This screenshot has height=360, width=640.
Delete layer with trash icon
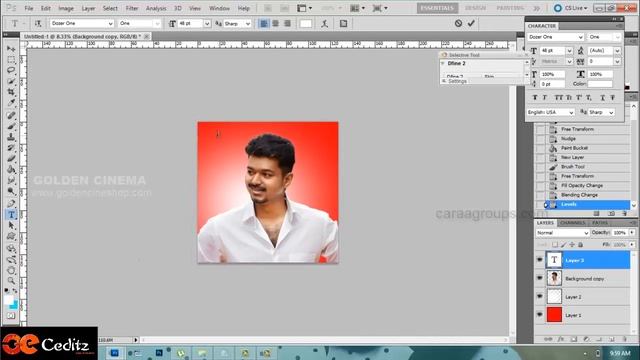click(624, 339)
